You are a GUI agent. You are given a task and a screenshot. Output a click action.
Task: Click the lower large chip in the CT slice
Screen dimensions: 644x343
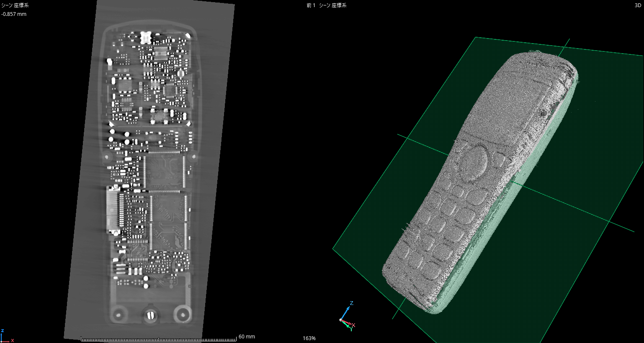tap(167, 220)
